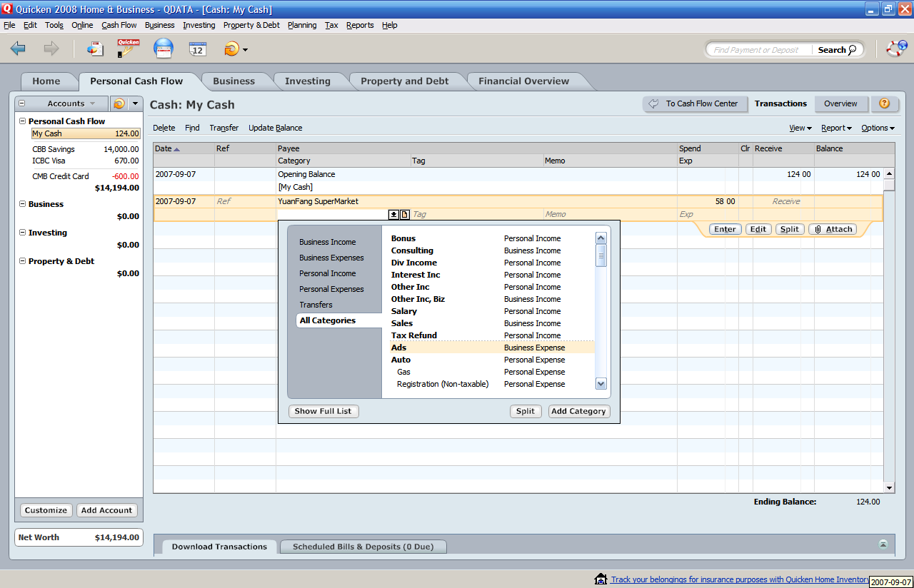
Task: Collapse the Investing account group
Action: [22, 233]
